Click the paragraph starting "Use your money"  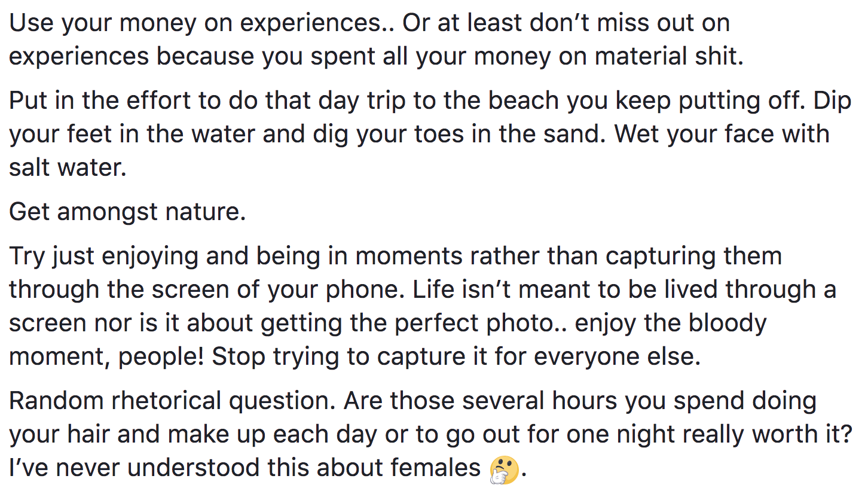click(x=369, y=39)
